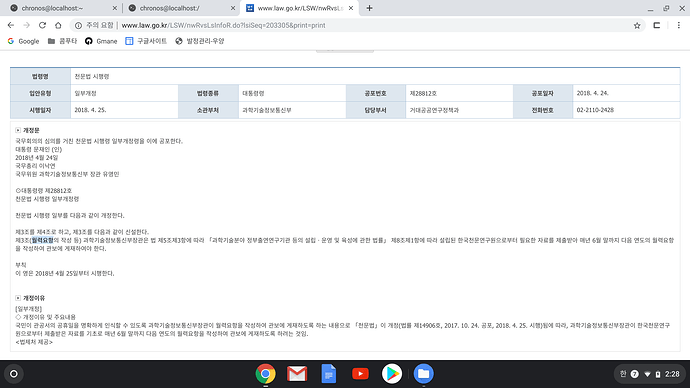Check battery status icon in tray
690x388 pixels.
click(x=658, y=374)
